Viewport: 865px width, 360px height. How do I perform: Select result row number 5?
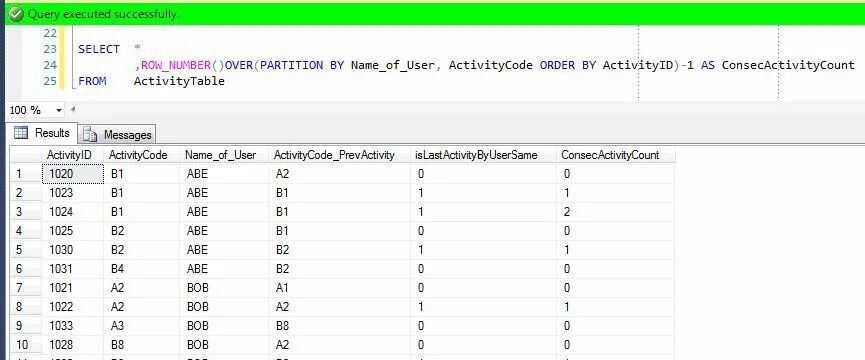pyautogui.click(x=26, y=250)
